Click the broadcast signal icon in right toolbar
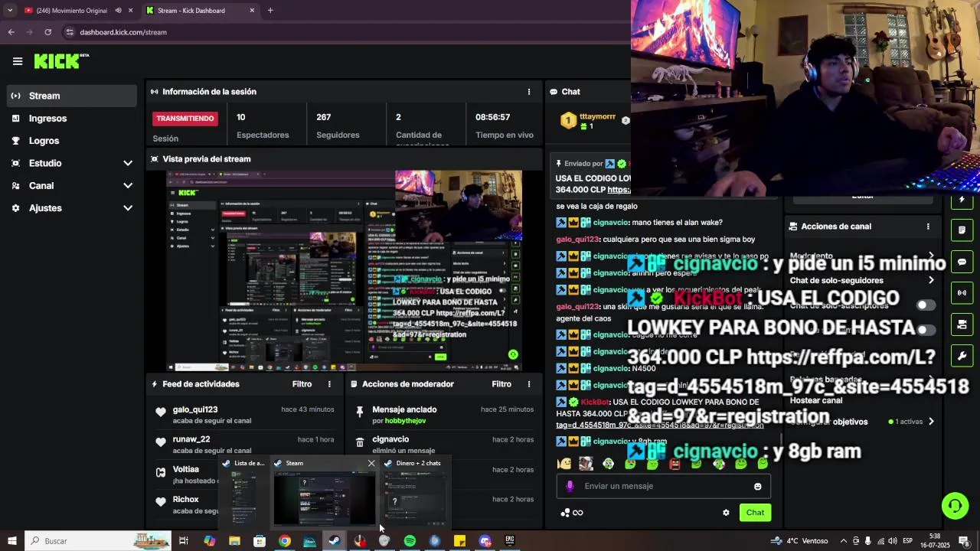 pyautogui.click(x=962, y=292)
